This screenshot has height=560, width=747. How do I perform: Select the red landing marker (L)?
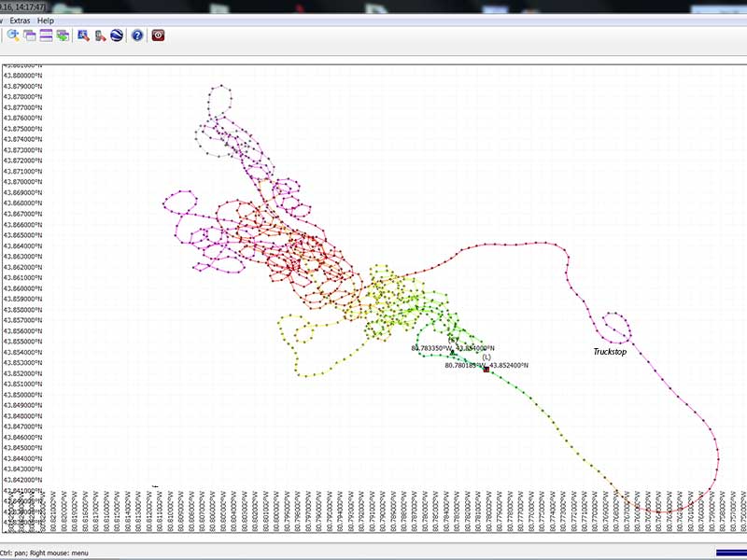point(486,370)
